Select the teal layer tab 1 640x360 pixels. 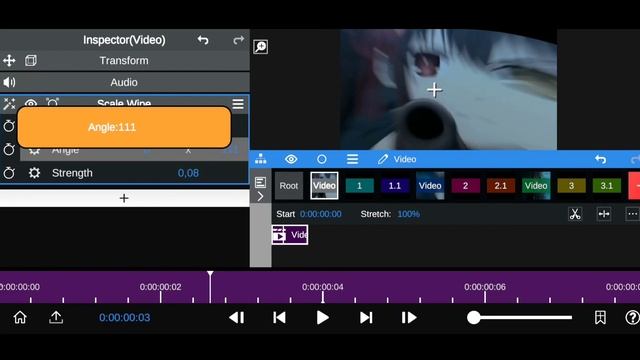pos(360,186)
